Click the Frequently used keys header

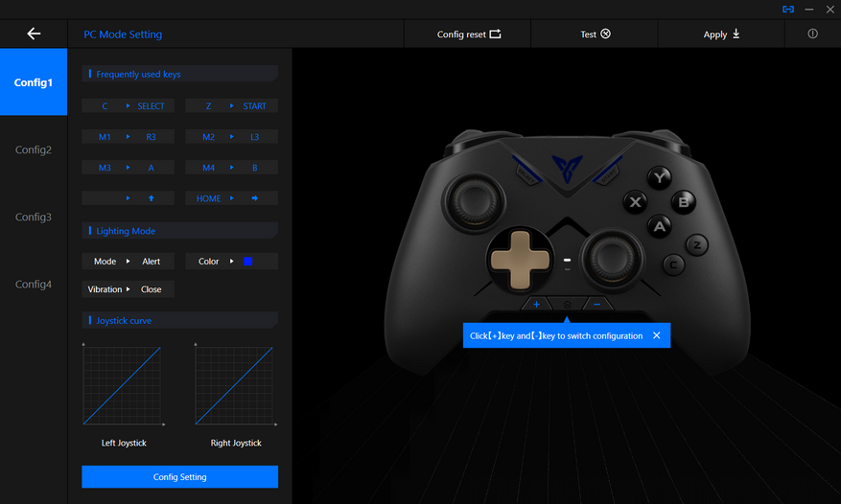[x=179, y=74]
